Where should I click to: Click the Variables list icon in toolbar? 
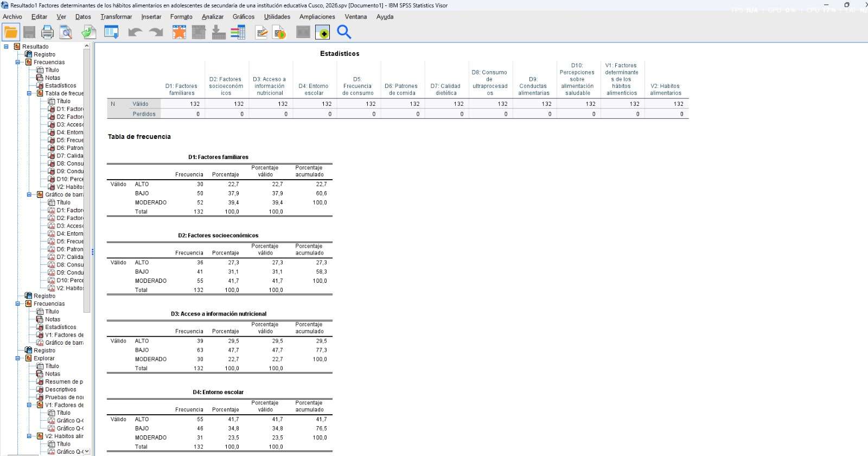pos(238,33)
